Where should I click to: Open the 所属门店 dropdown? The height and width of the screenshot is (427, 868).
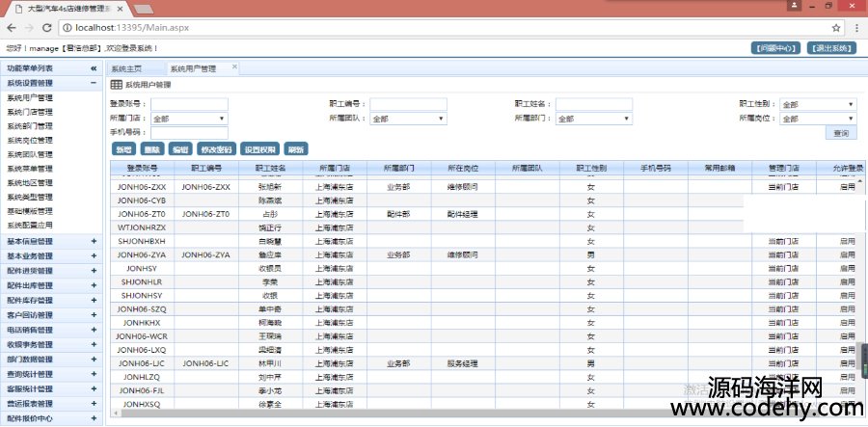click(x=188, y=119)
